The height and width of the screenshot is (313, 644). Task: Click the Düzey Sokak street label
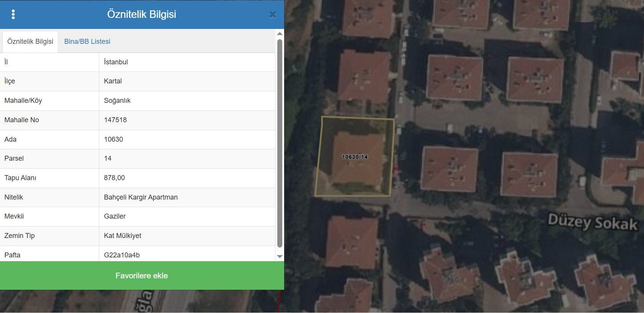tap(592, 222)
